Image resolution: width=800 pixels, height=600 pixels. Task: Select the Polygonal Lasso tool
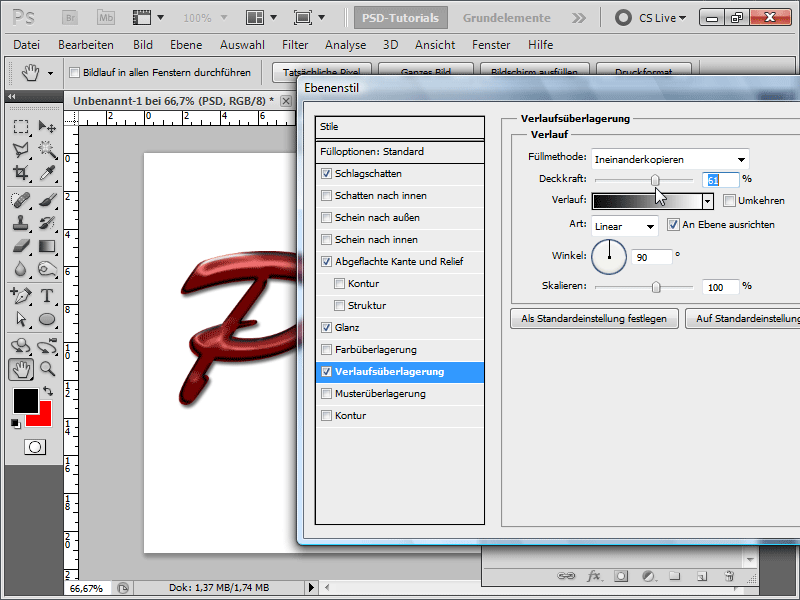[x=21, y=149]
